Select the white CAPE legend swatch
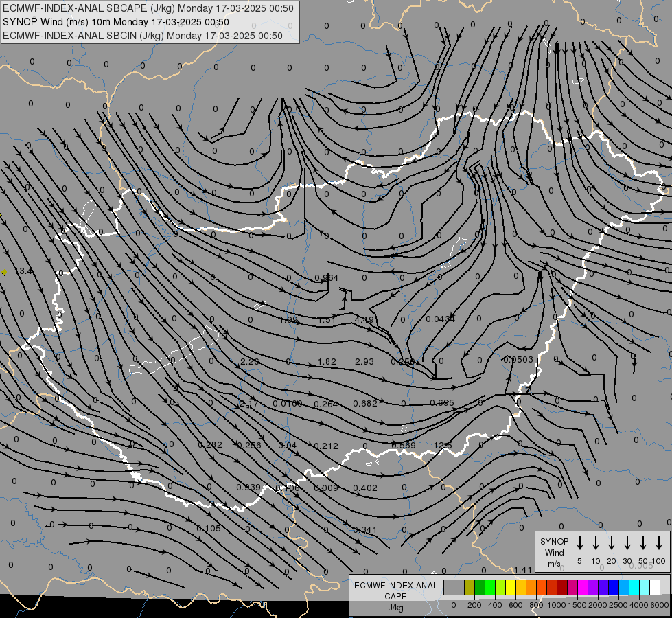 coord(654,588)
